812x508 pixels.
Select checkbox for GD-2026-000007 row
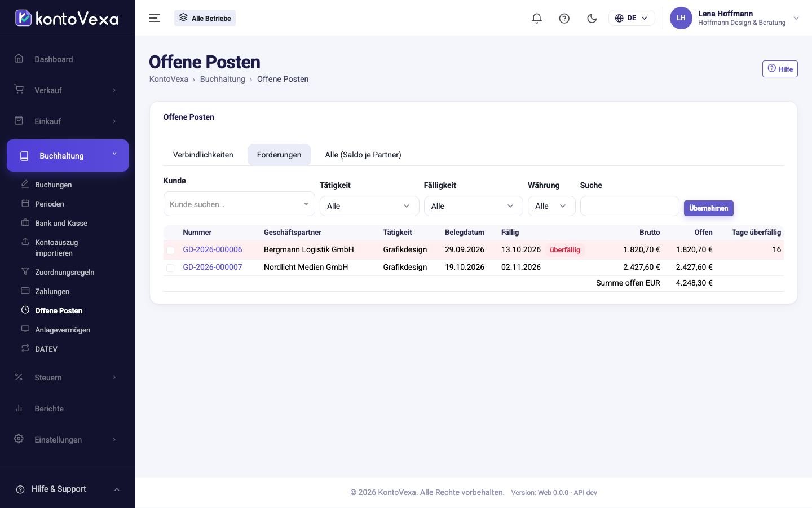[170, 268]
